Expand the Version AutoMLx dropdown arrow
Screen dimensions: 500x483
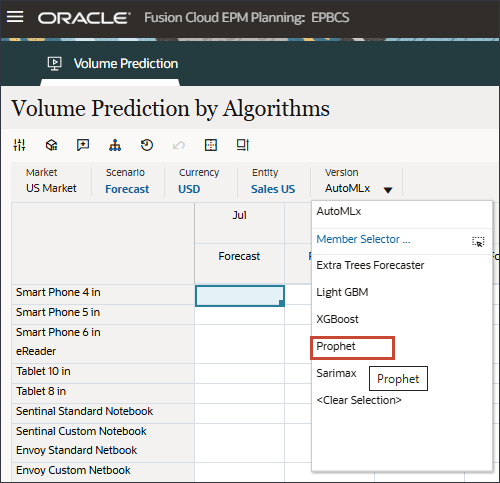click(388, 190)
